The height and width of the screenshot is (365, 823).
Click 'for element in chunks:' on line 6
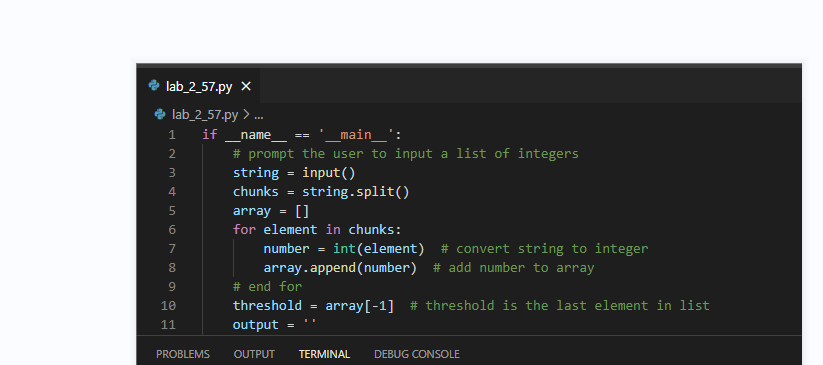[x=317, y=230]
